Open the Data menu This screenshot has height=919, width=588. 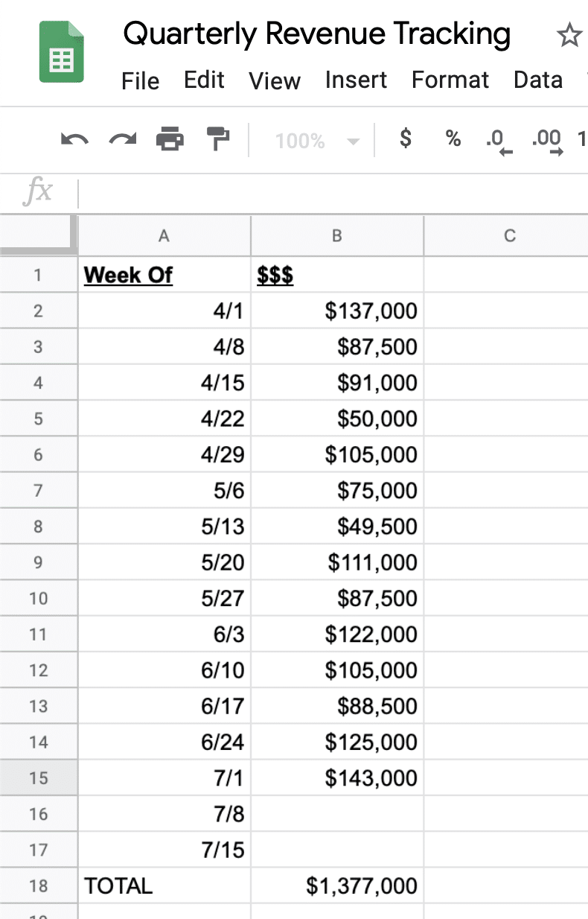pyautogui.click(x=538, y=80)
